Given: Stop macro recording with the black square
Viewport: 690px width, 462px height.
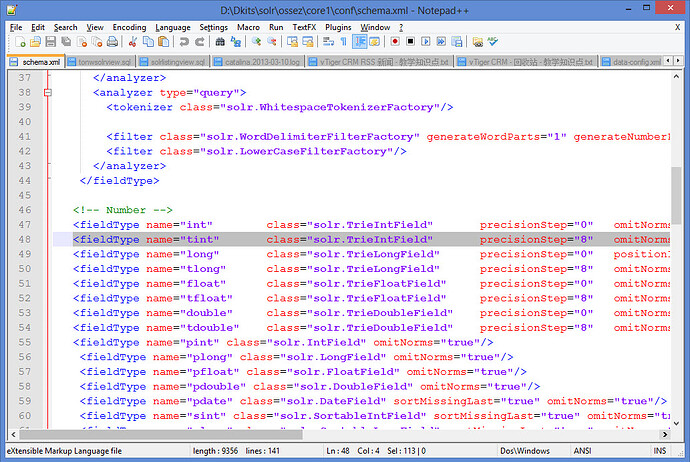Looking at the screenshot, I should click(410, 42).
